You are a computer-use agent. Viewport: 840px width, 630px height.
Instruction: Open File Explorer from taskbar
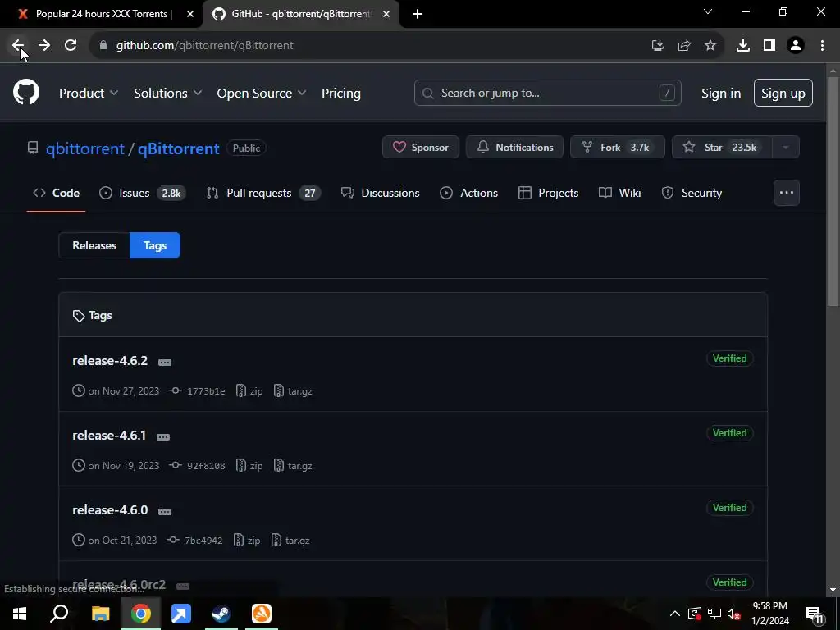click(x=100, y=614)
